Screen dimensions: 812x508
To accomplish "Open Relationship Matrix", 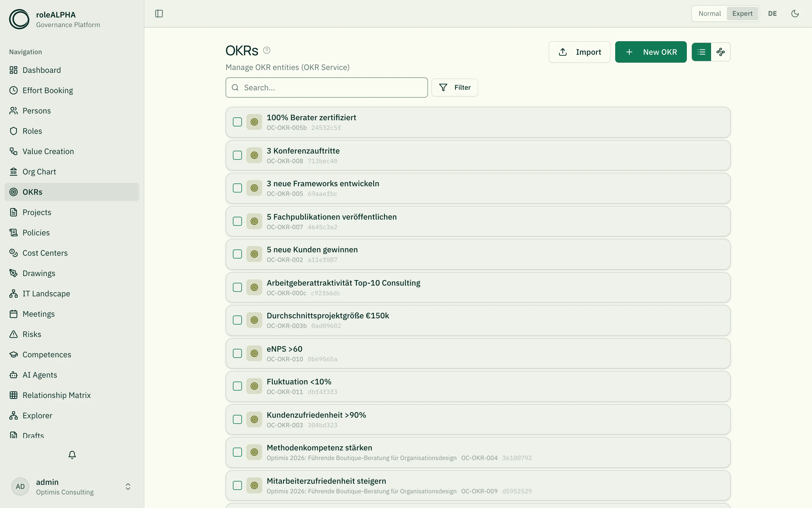I will pyautogui.click(x=72, y=395).
